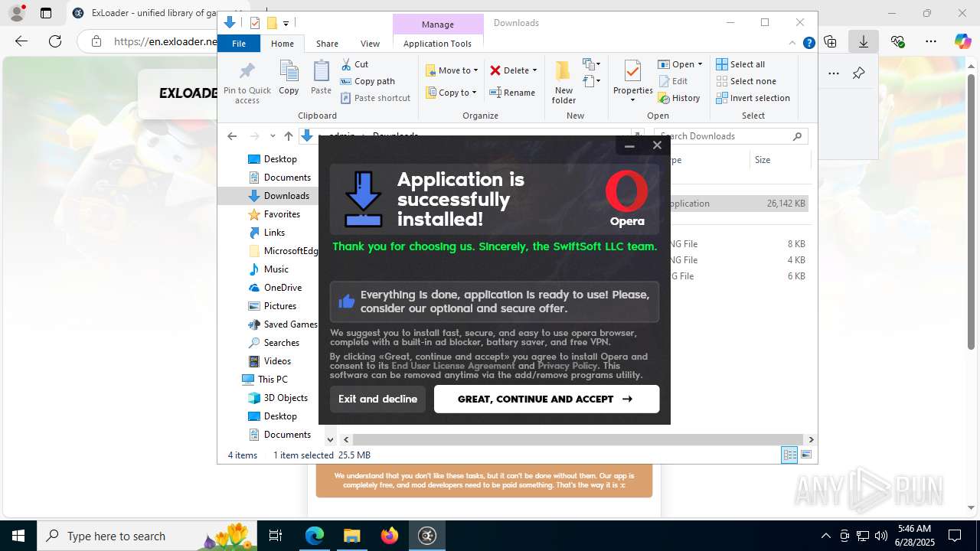980x551 pixels.
Task: Click the Properties icon
Action: pyautogui.click(x=632, y=71)
